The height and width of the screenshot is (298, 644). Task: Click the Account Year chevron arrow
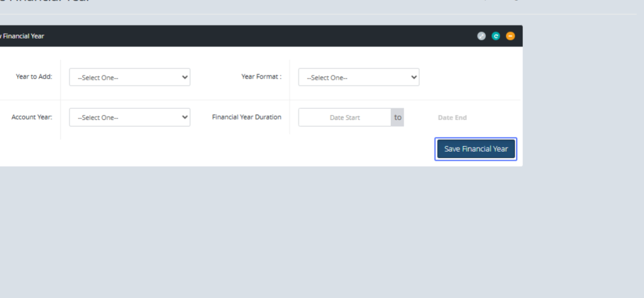(185, 117)
